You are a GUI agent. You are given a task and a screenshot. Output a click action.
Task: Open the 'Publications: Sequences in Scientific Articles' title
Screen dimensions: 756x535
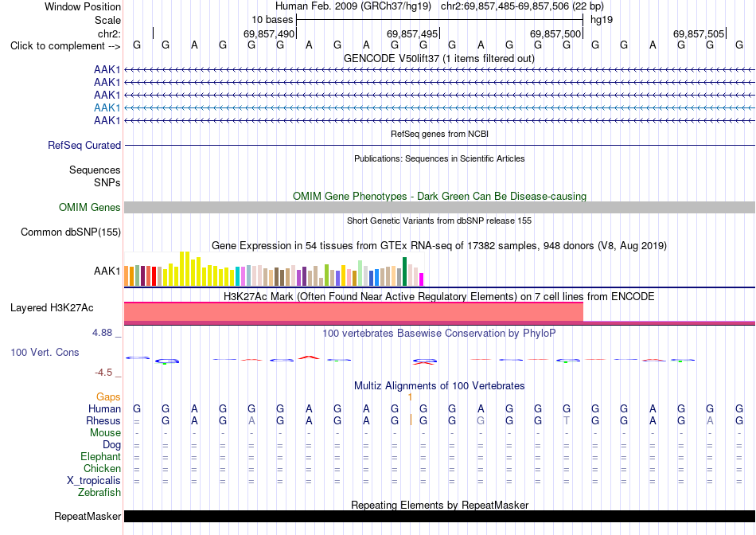click(439, 158)
